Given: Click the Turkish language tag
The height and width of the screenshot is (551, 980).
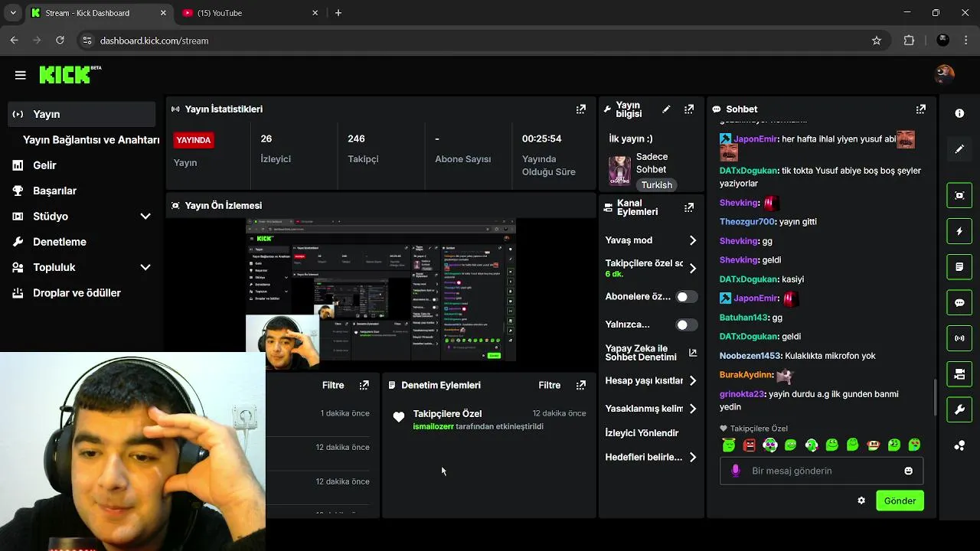Looking at the screenshot, I should [x=656, y=185].
